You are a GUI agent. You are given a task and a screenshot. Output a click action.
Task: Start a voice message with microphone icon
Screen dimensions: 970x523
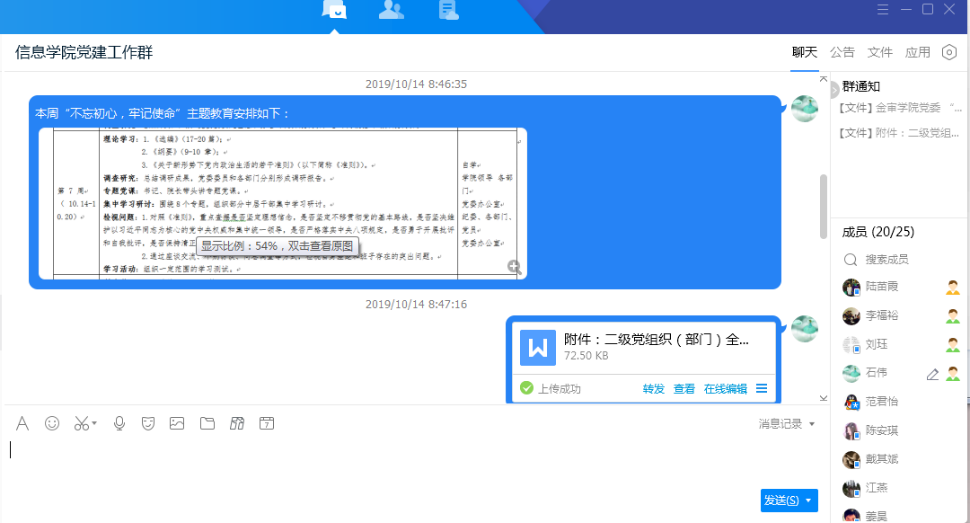[x=119, y=424]
